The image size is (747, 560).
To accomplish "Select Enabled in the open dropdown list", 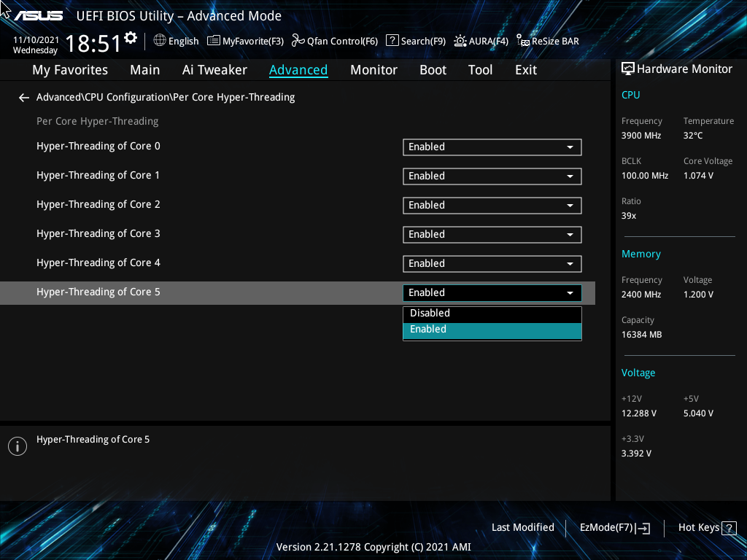I will coord(492,330).
